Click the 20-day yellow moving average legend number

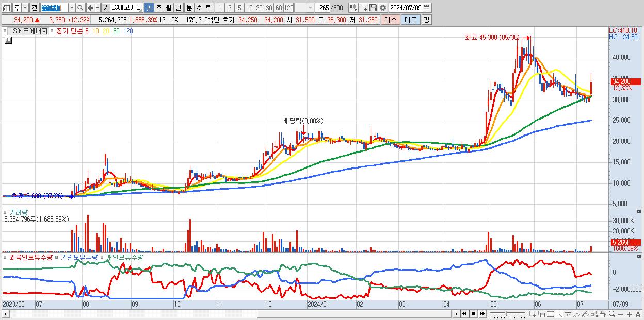(x=106, y=31)
